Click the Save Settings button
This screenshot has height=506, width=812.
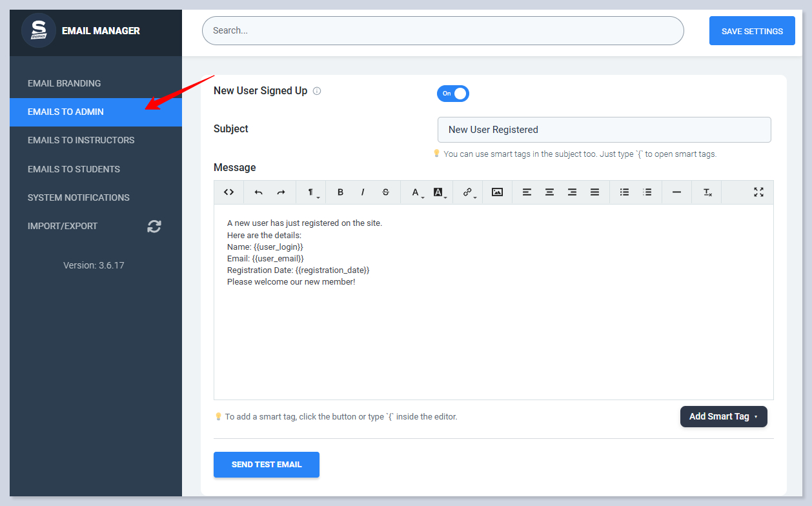(752, 31)
